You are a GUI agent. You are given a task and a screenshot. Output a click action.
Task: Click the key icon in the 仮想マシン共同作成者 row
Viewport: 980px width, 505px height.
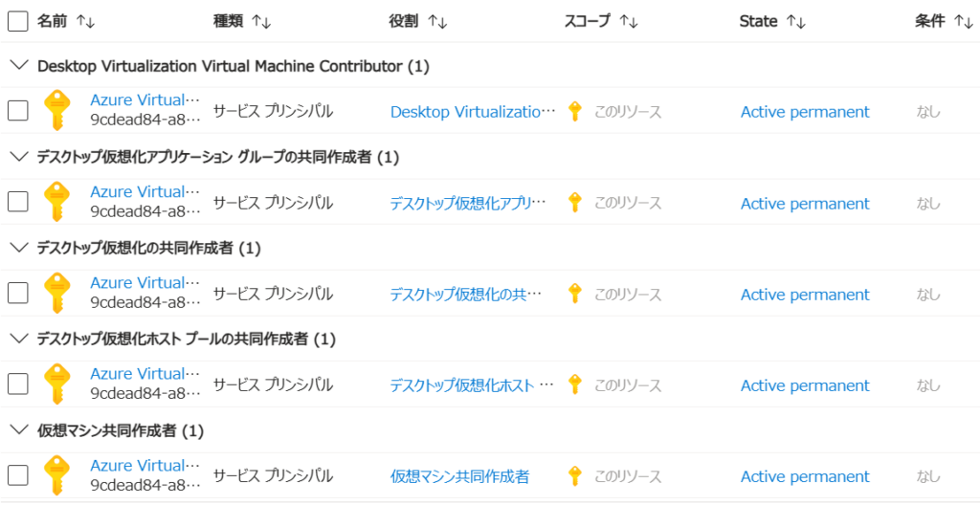pyautogui.click(x=57, y=475)
